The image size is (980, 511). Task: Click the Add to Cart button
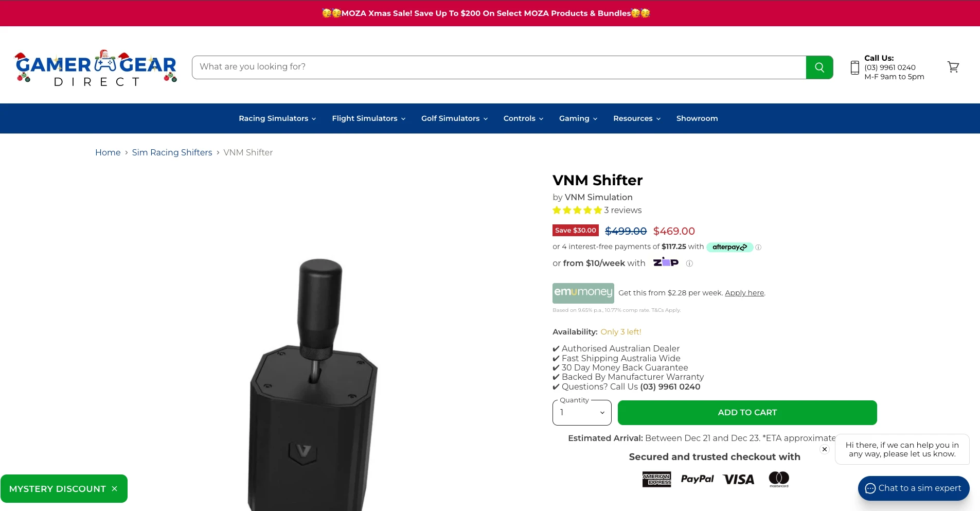(747, 413)
